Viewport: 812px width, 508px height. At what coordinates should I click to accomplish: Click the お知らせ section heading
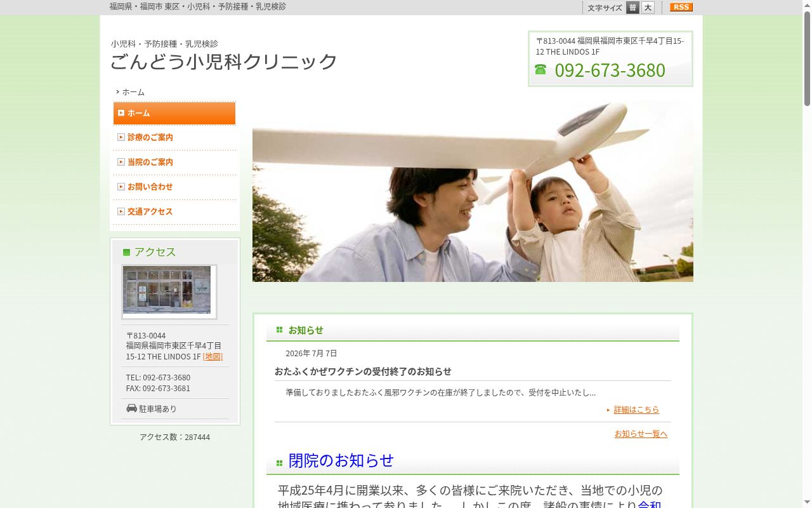click(306, 330)
